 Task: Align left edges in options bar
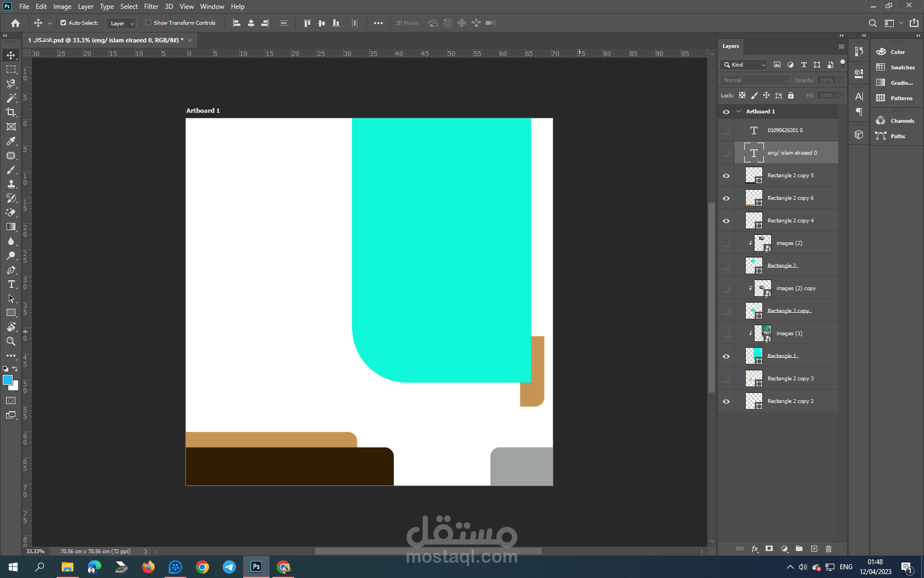tap(237, 23)
